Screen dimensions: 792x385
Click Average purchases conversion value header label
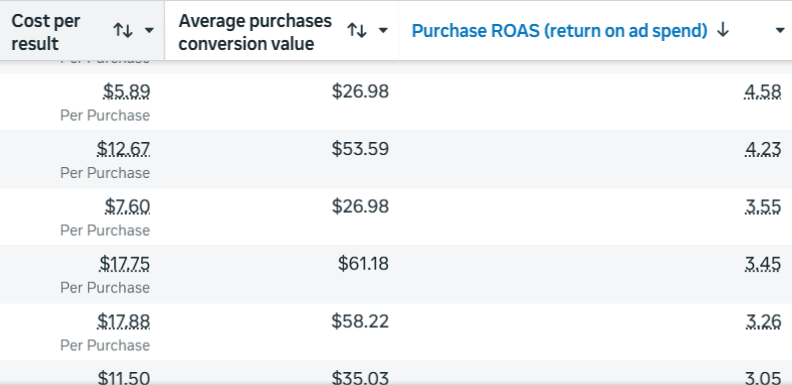coord(255,32)
